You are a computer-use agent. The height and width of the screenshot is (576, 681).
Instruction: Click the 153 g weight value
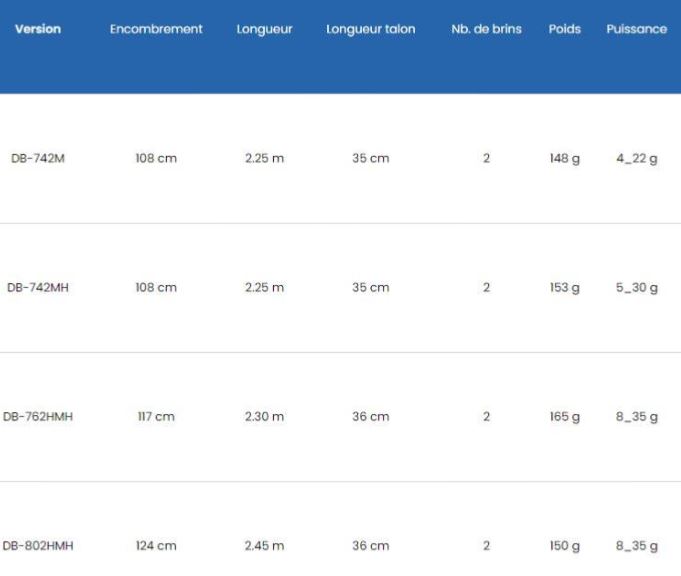pyautogui.click(x=565, y=288)
